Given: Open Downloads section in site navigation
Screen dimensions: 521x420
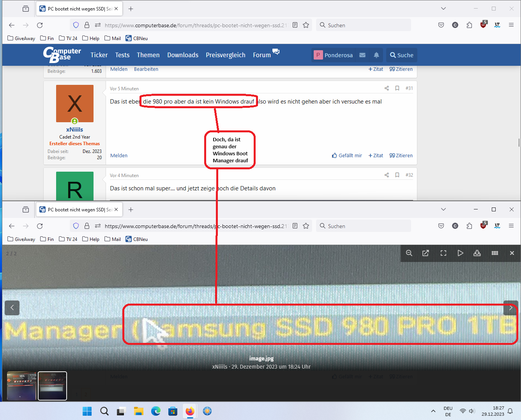Looking at the screenshot, I should tap(183, 55).
